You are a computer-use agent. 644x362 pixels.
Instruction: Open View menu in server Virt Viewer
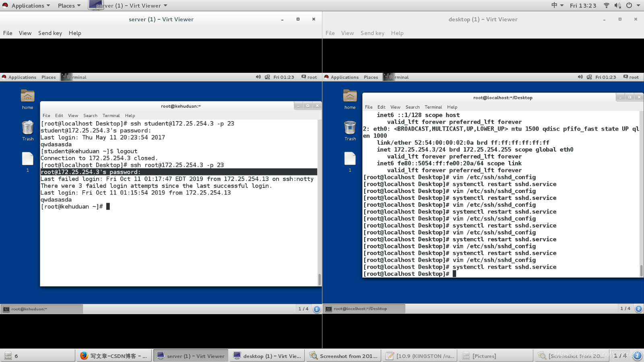pos(25,33)
